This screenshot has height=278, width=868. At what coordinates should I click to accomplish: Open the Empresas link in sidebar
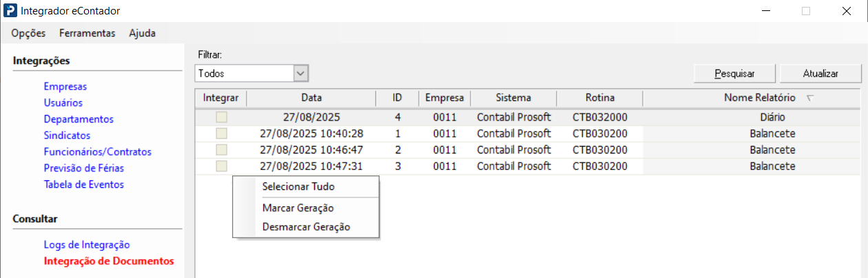(x=65, y=87)
